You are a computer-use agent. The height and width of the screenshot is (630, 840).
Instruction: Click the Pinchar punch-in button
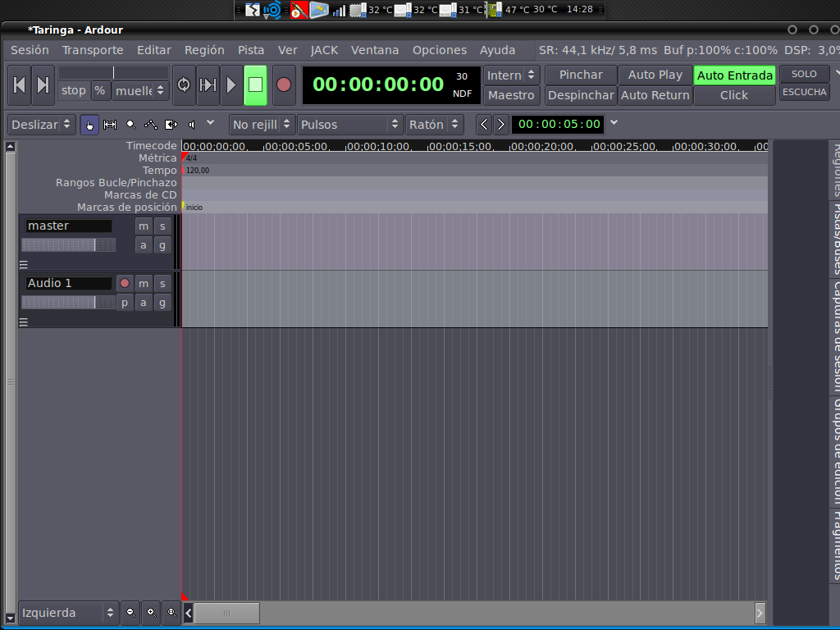582,75
